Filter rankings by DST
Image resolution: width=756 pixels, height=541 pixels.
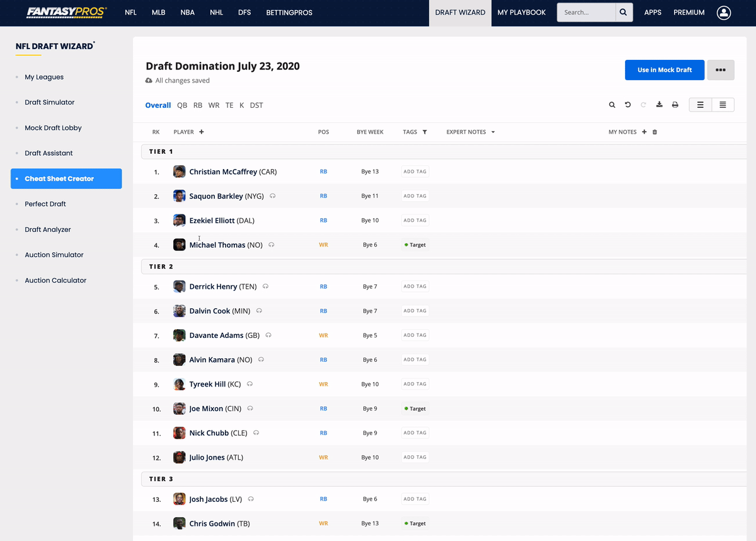click(256, 105)
